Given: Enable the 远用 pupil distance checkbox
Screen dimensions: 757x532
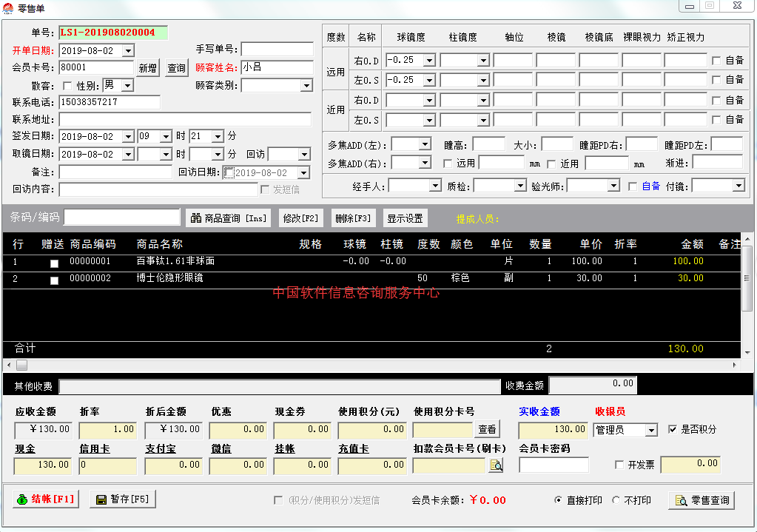Looking at the screenshot, I should (x=448, y=164).
